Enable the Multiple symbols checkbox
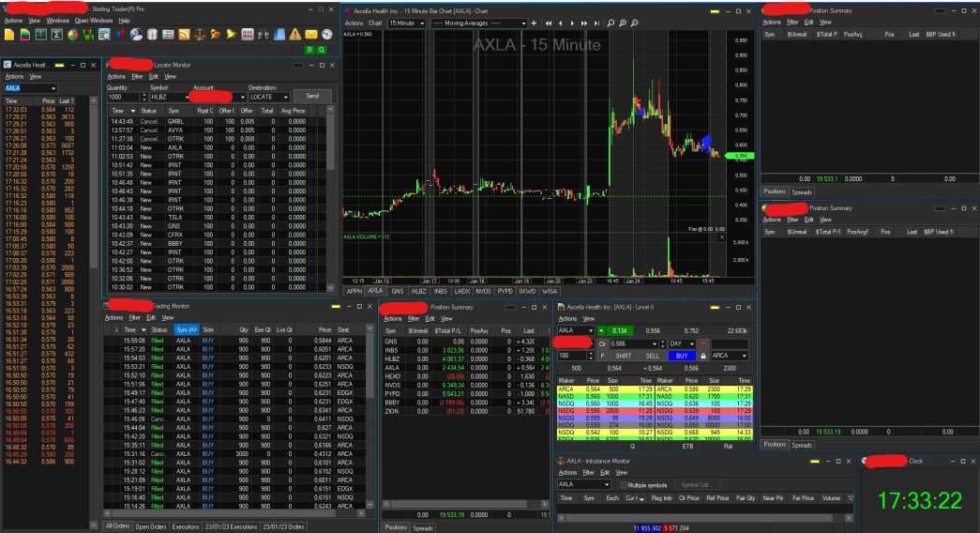 pos(623,484)
